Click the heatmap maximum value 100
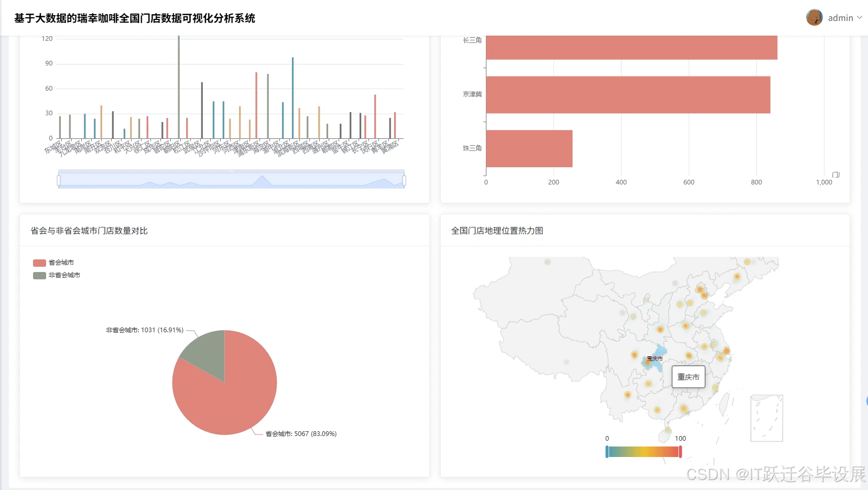 (680, 439)
